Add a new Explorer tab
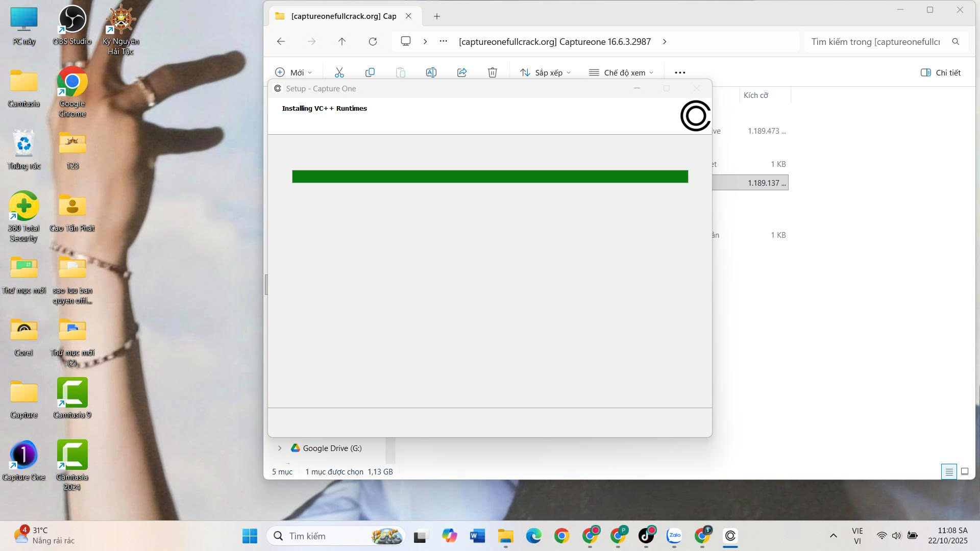The image size is (980, 551). (x=436, y=16)
